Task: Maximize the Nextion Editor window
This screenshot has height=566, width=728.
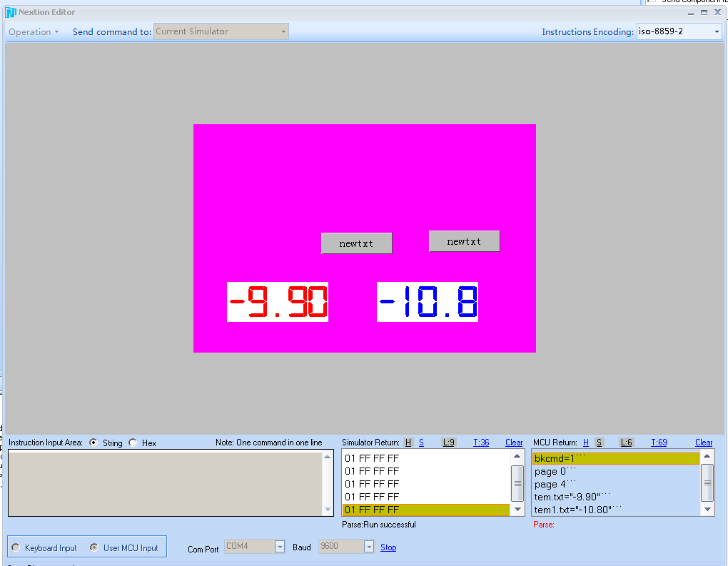Action: 704,13
